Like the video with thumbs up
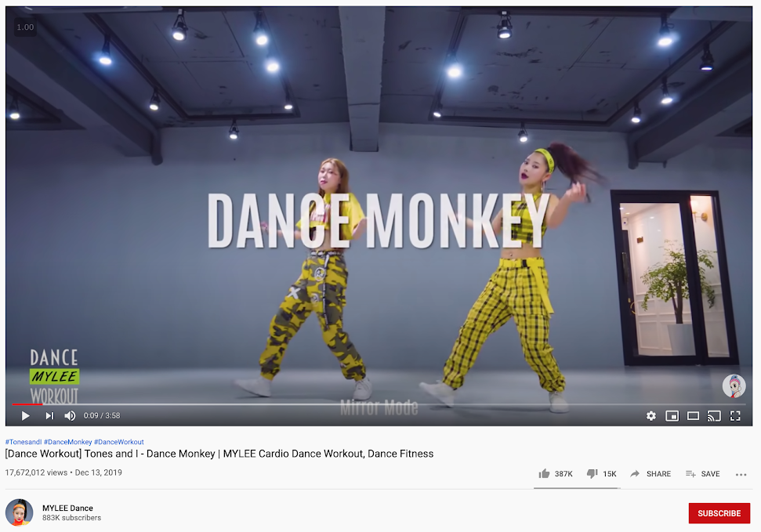 click(x=556, y=474)
